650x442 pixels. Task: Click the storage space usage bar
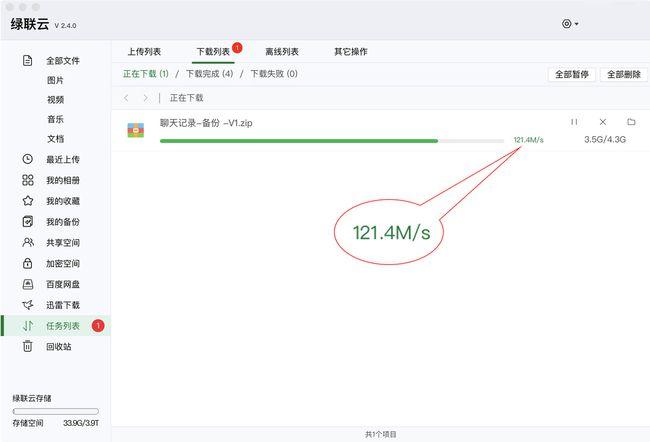coord(56,411)
